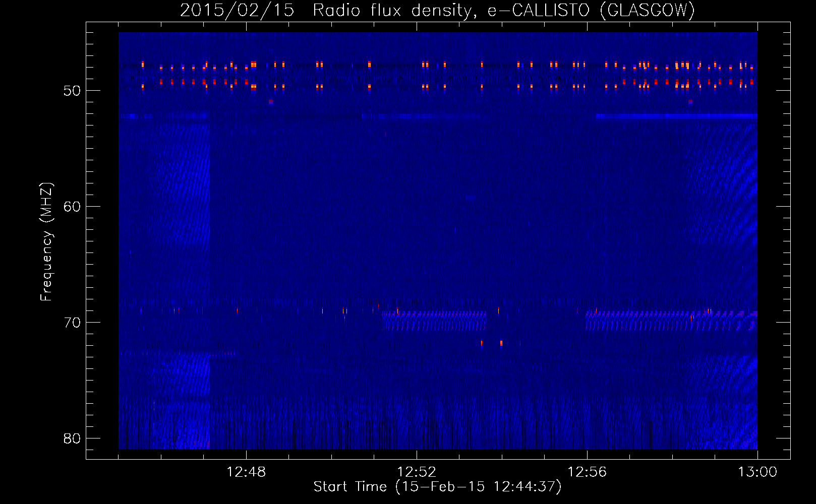Click the bright horizontal band near 52 MHz after 12:56
This screenshot has height=504, width=816.
[x=676, y=116]
